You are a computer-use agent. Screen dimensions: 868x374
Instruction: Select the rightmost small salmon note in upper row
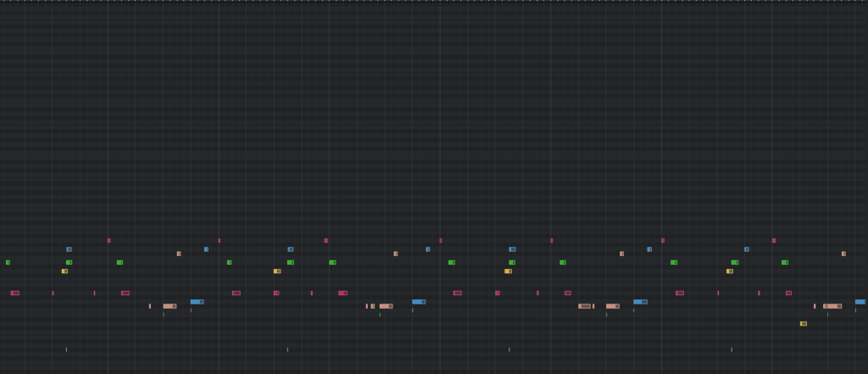pyautogui.click(x=843, y=254)
